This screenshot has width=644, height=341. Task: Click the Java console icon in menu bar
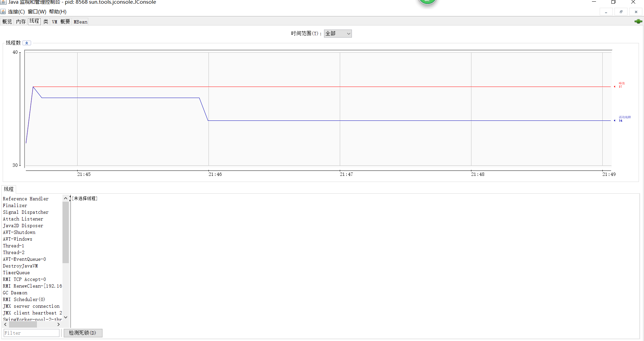coord(3,12)
